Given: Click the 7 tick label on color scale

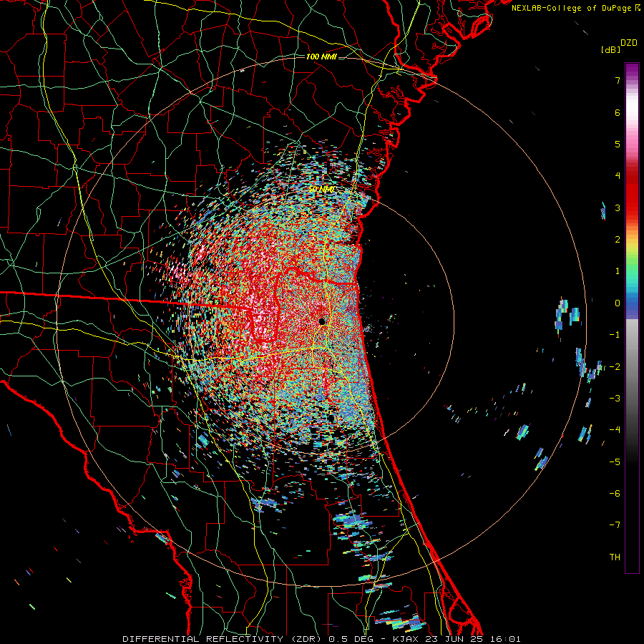Looking at the screenshot, I should point(618,80).
